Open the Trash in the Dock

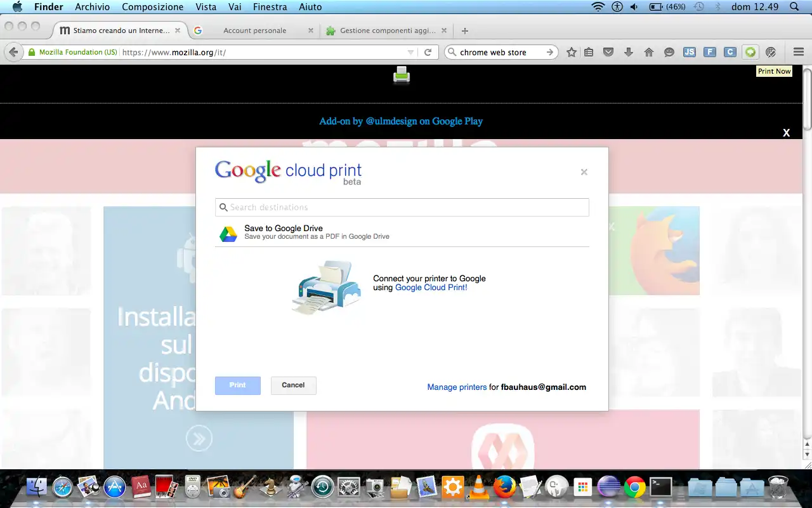click(x=778, y=487)
